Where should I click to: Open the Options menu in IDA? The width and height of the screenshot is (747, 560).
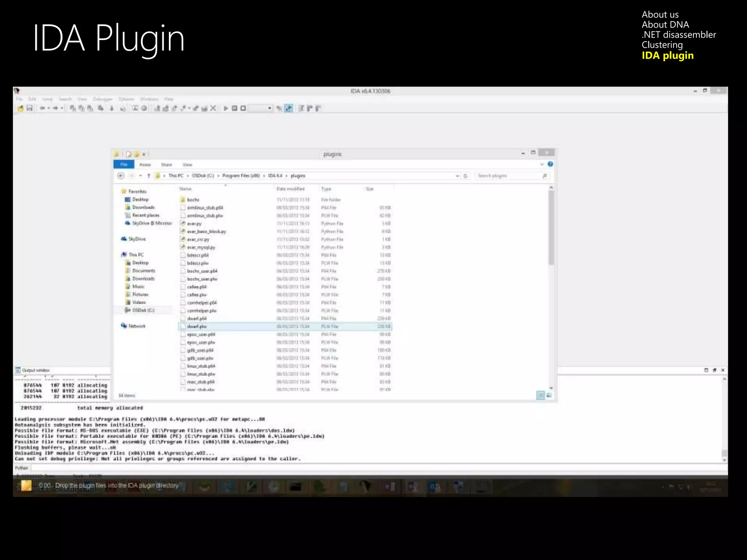click(x=126, y=99)
